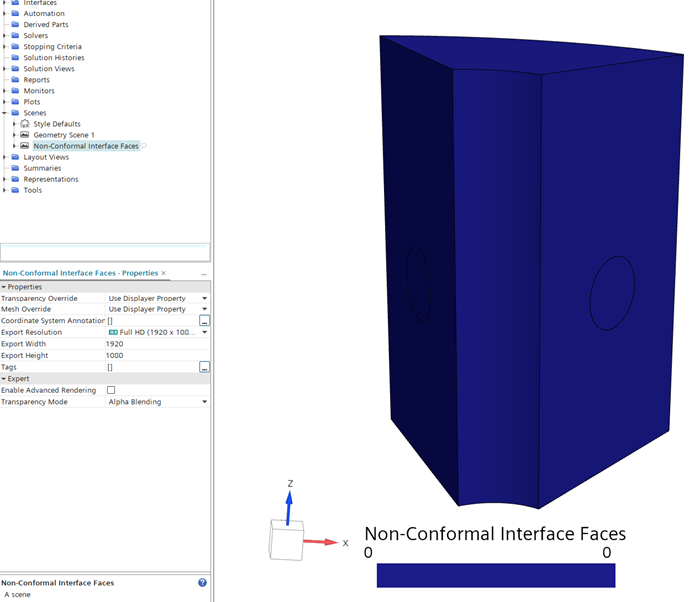Image resolution: width=700 pixels, height=602 pixels.
Task: Open the Transparency Override dropdown
Action: pos(204,298)
